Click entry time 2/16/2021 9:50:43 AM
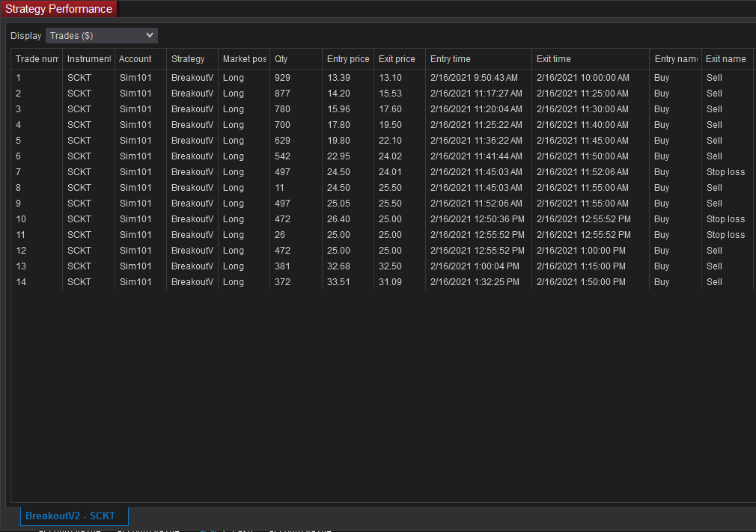 (x=474, y=78)
